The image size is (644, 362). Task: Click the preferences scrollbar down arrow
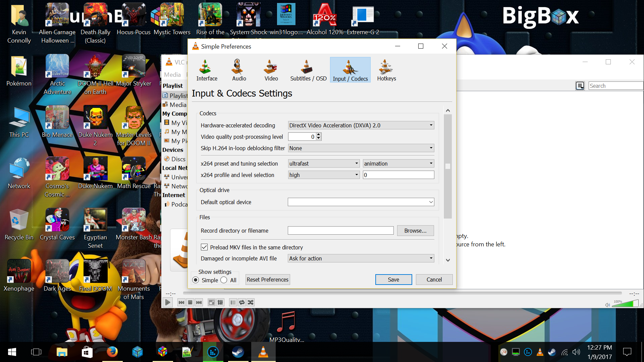click(448, 260)
